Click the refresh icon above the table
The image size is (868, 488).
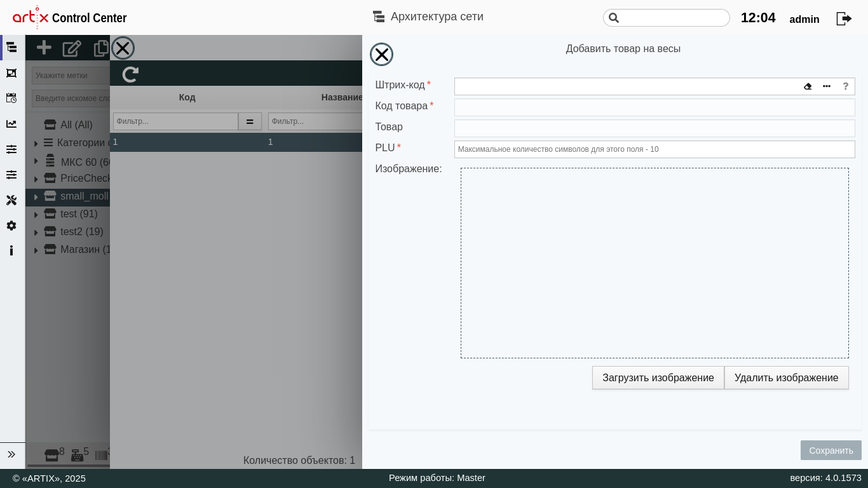point(130,74)
